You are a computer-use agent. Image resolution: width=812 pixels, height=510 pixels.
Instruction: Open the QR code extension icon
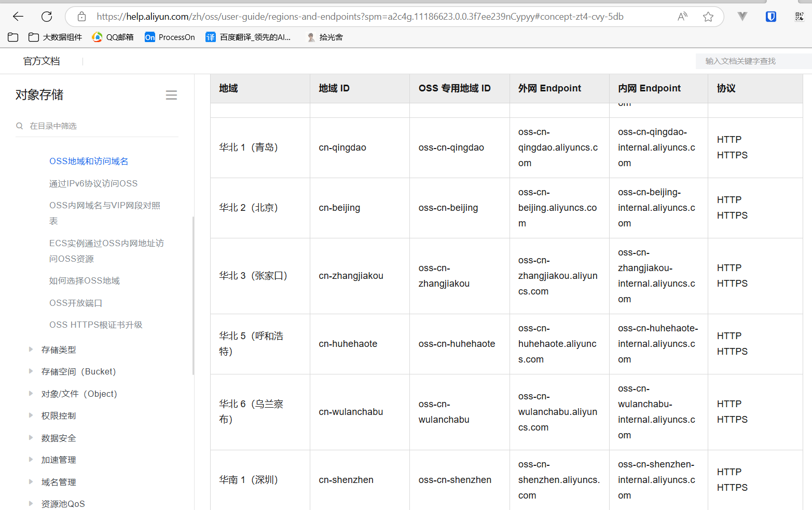(799, 17)
